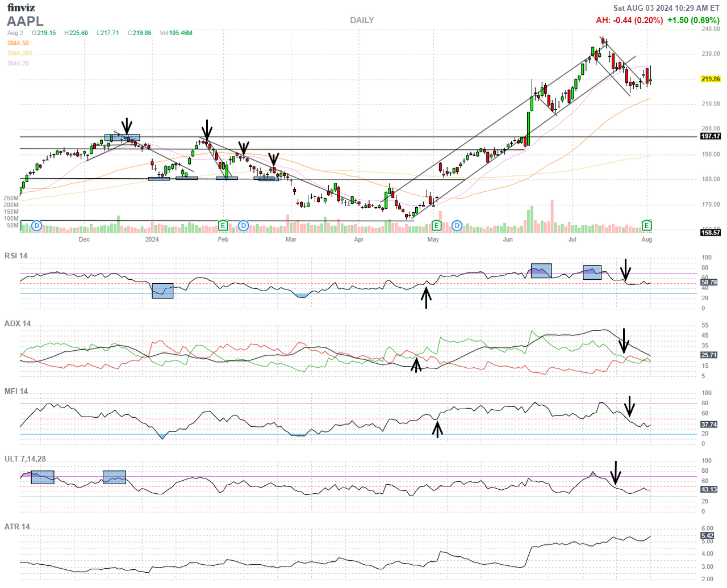Screen dimensions: 727x588
Task: Click the Jun label on time axis
Action: (508, 240)
